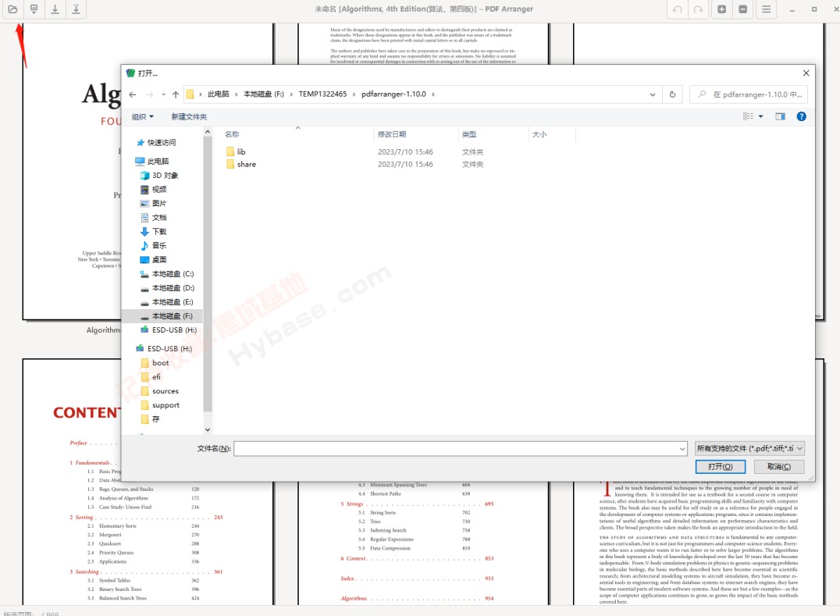This screenshot has width=840, height=616.
Task: Change view layout icon
Action: coord(748,117)
